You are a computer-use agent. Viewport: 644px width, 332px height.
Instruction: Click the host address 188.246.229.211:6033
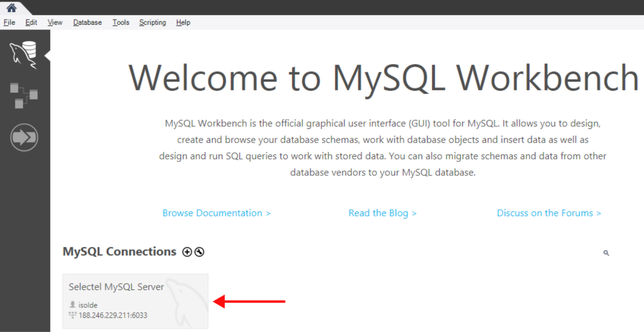(113, 315)
